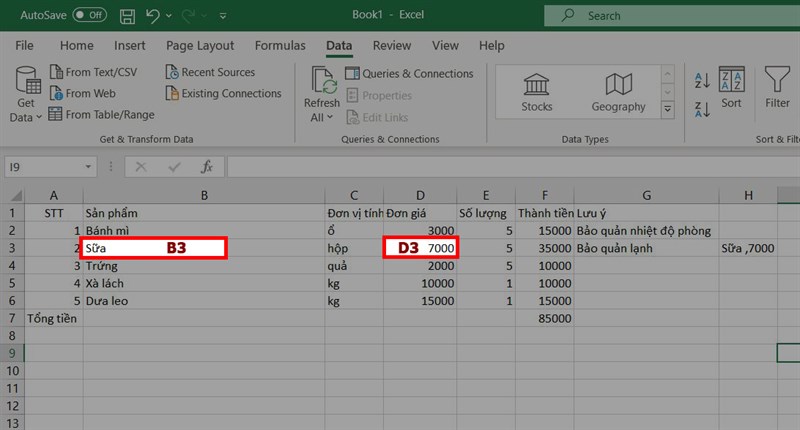
Task: Click From Table/Range button
Action: pos(102,114)
